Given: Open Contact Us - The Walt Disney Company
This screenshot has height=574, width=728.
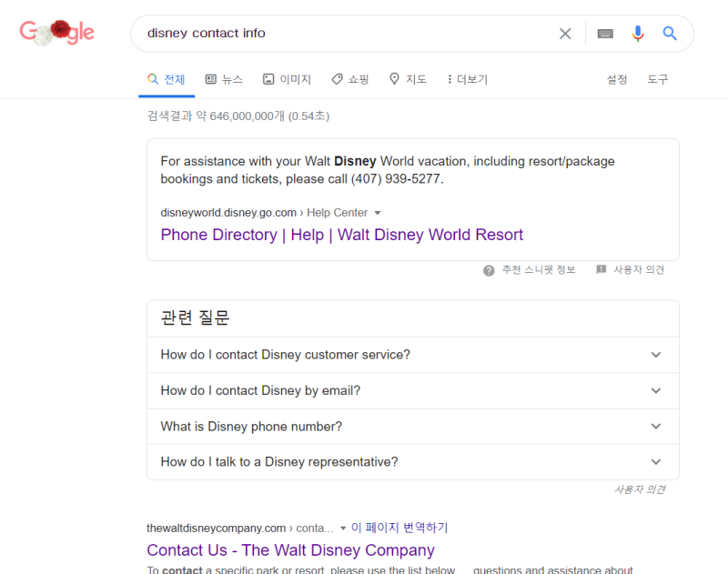Looking at the screenshot, I should coord(290,550).
